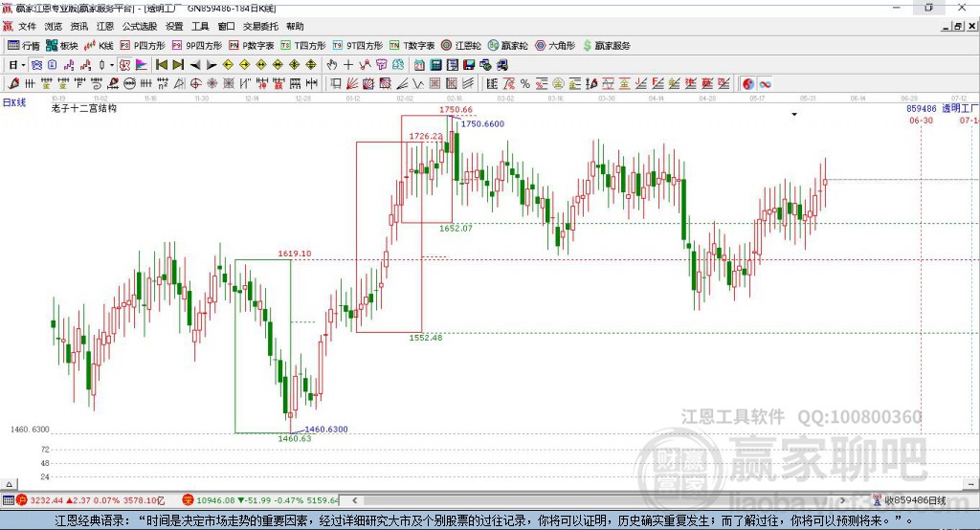
Task: Open the calendar icon showing 21
Action: point(419,65)
